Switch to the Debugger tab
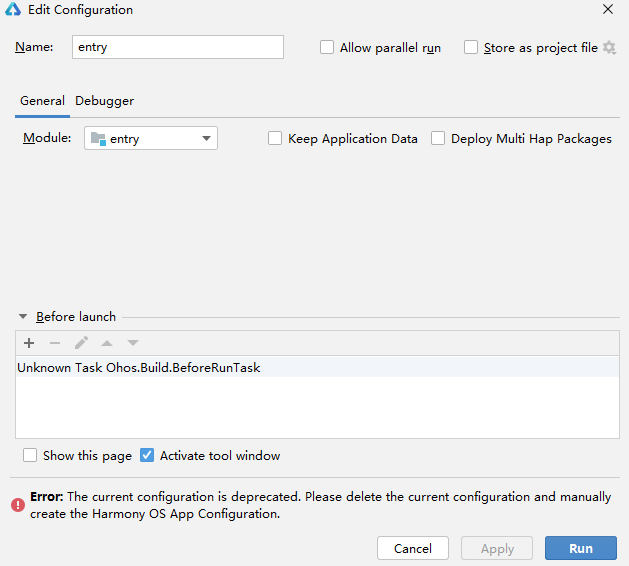This screenshot has height=566, width=629. coord(104,101)
